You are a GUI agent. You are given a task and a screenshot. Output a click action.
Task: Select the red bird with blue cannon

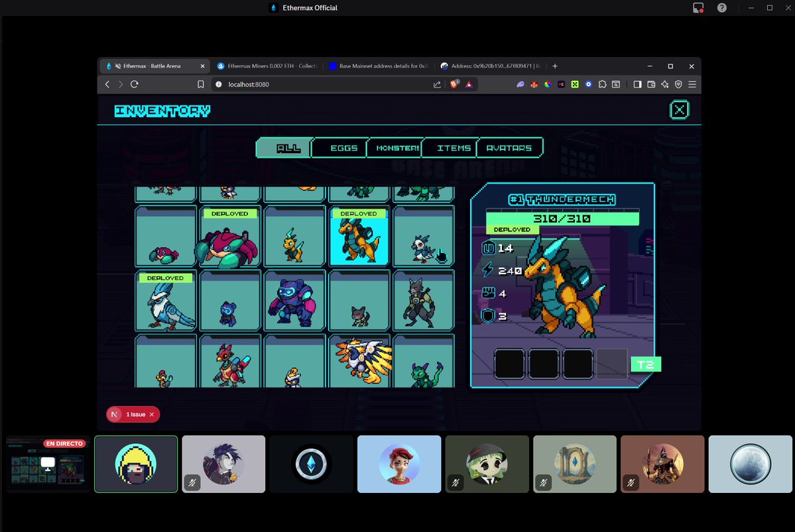tap(229, 361)
